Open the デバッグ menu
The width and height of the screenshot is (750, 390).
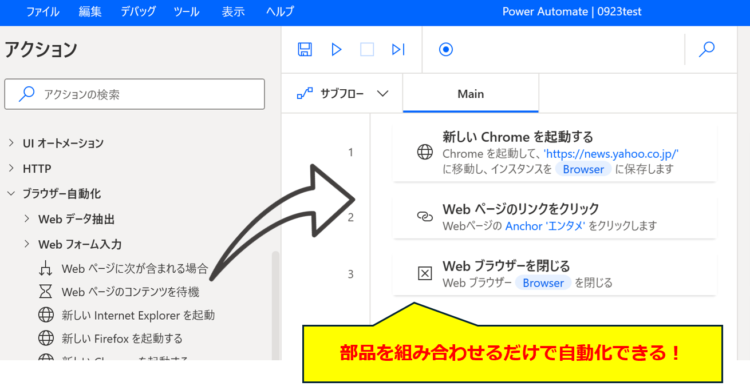pos(138,11)
